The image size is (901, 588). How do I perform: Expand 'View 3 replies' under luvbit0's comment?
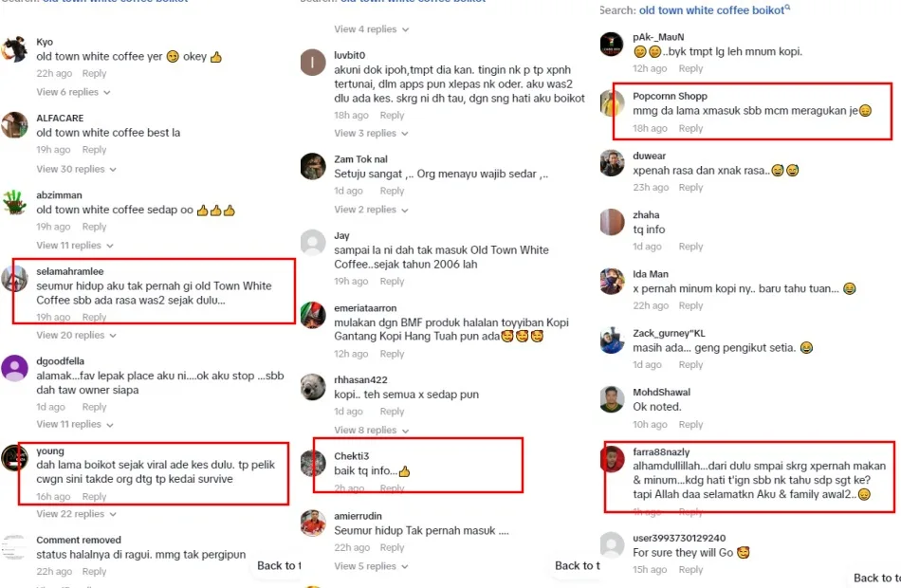[371, 133]
